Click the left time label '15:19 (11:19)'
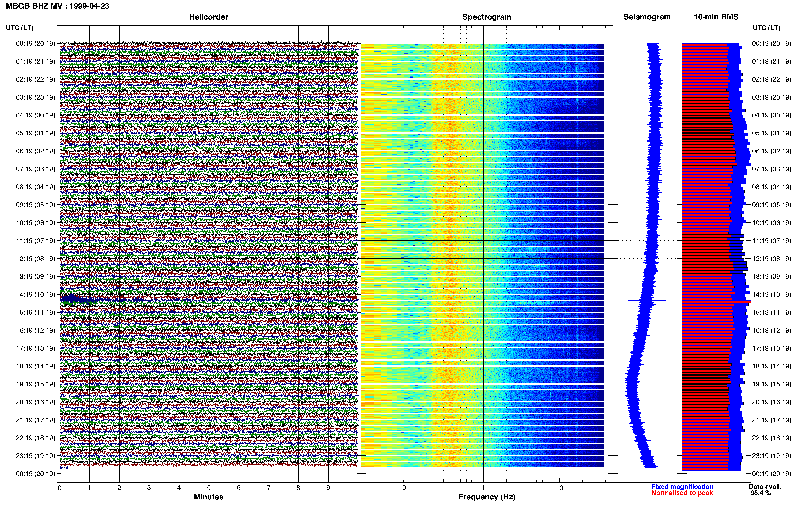This screenshot has height=508, width=812. pyautogui.click(x=36, y=313)
